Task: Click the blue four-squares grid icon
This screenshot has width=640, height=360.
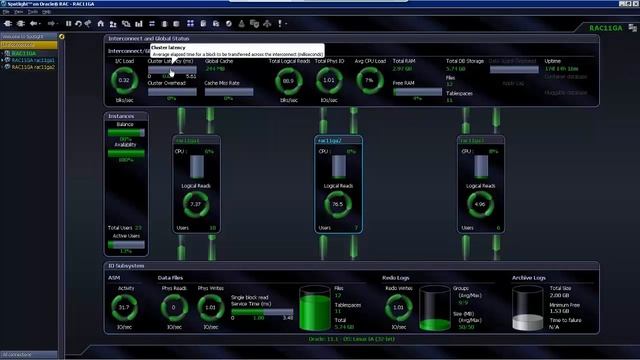Action: [190, 24]
